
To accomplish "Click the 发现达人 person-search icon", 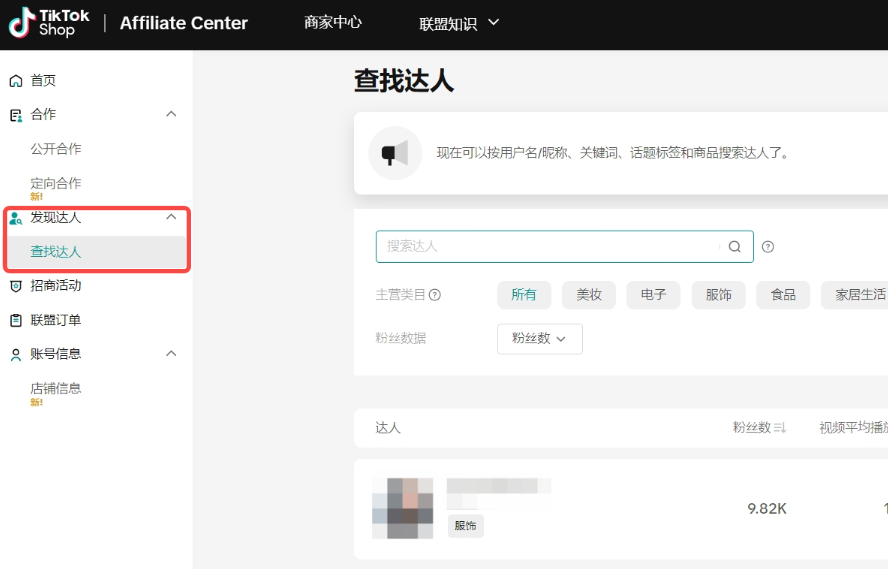I will [16, 218].
